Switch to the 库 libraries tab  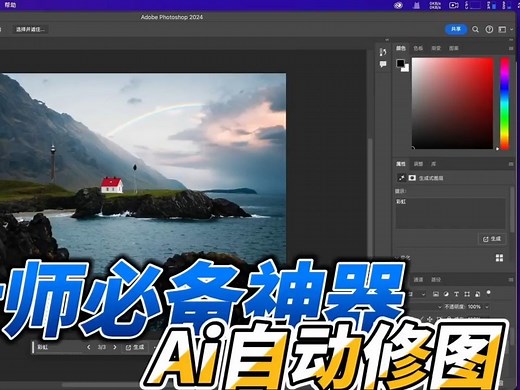tap(433, 164)
